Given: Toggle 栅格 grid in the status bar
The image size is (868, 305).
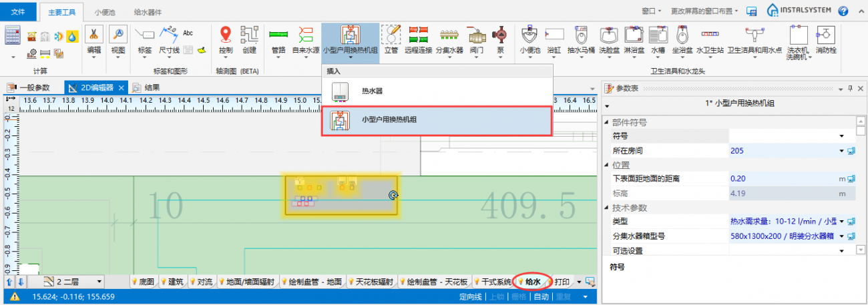Looking at the screenshot, I should point(519,297).
